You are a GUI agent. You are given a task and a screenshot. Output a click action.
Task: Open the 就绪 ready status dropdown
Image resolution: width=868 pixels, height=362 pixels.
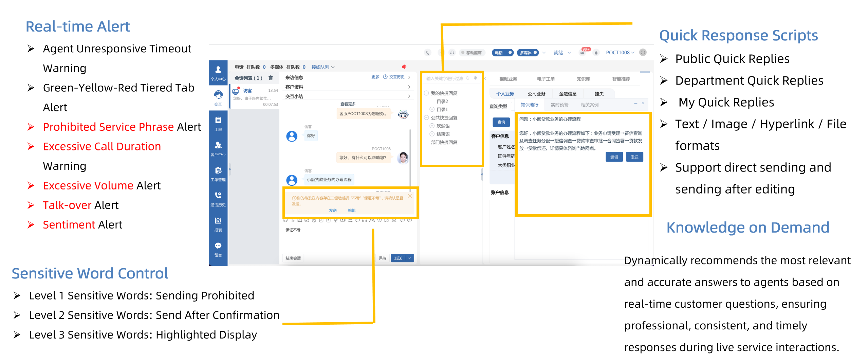pos(562,53)
